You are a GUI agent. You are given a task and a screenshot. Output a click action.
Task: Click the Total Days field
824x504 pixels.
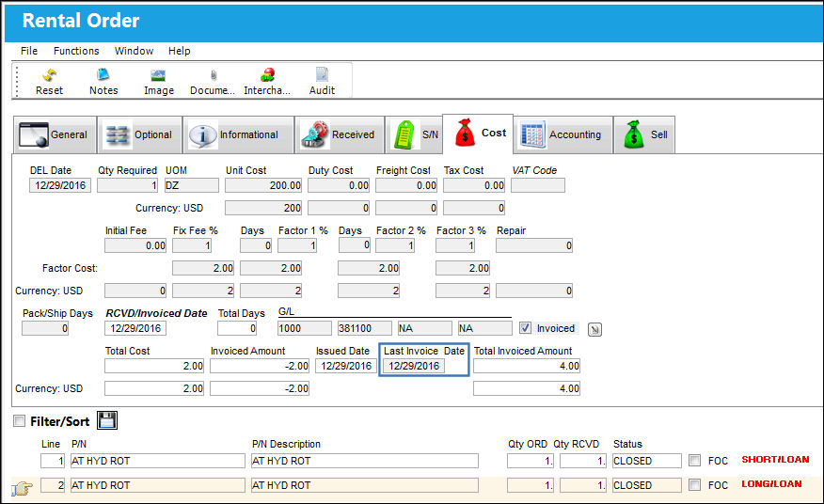tap(237, 328)
